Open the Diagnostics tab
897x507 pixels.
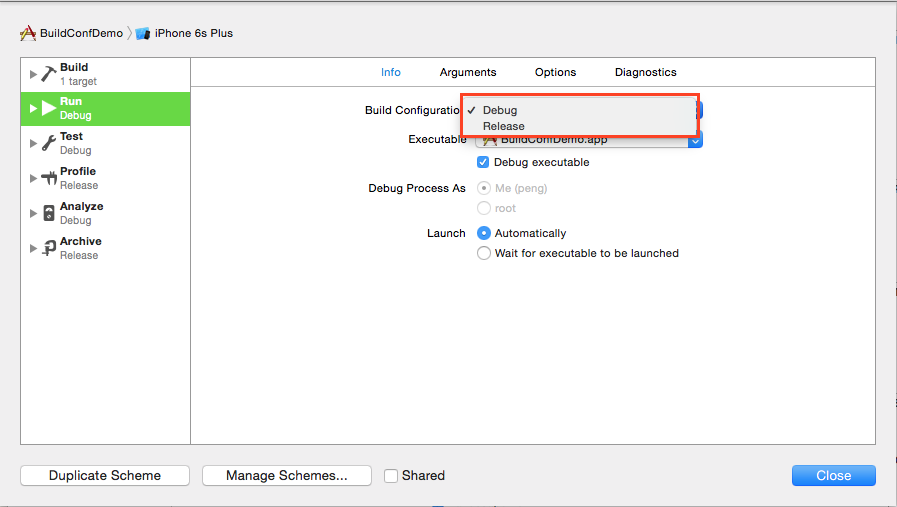[645, 72]
